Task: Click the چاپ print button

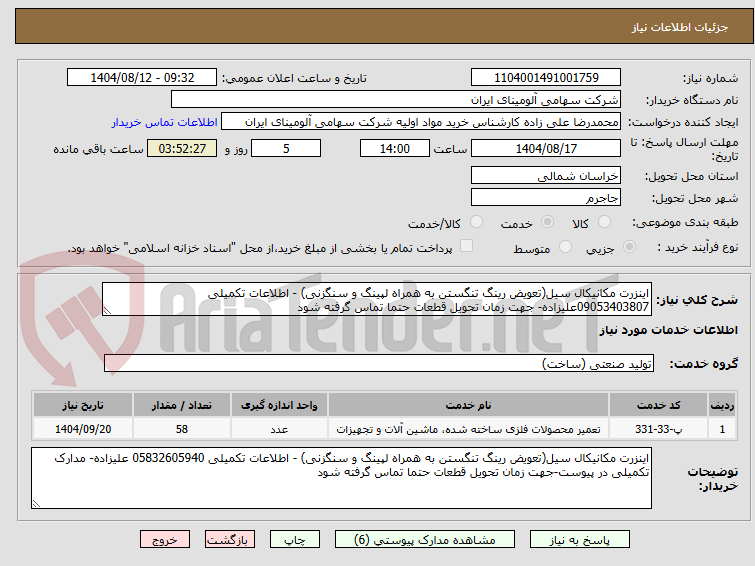Action: click(x=295, y=540)
